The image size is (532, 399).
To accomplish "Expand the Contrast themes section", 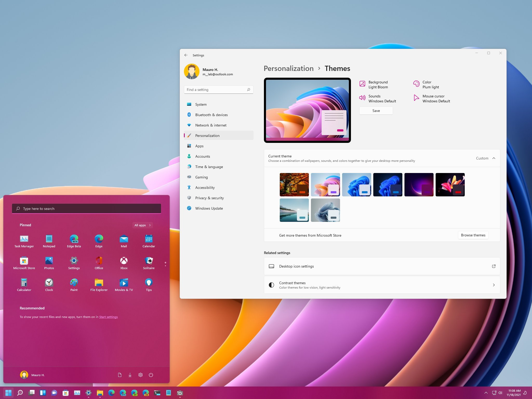I will pyautogui.click(x=494, y=285).
